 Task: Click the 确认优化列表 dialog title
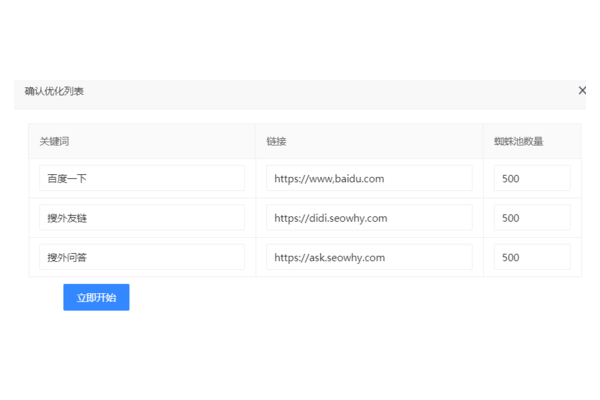[x=55, y=92]
